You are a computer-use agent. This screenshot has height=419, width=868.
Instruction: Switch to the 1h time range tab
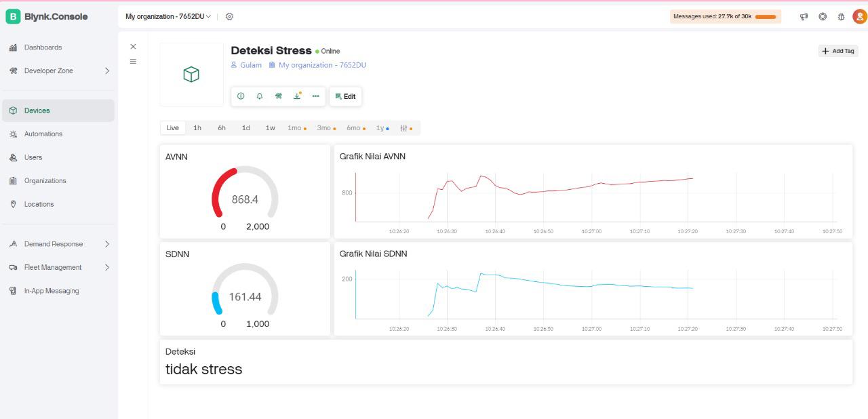[197, 128]
